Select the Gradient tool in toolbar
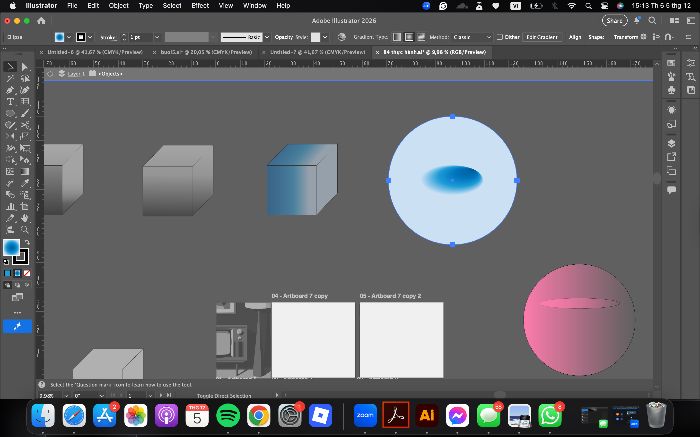This screenshot has width=700, height=437. pos(25,171)
